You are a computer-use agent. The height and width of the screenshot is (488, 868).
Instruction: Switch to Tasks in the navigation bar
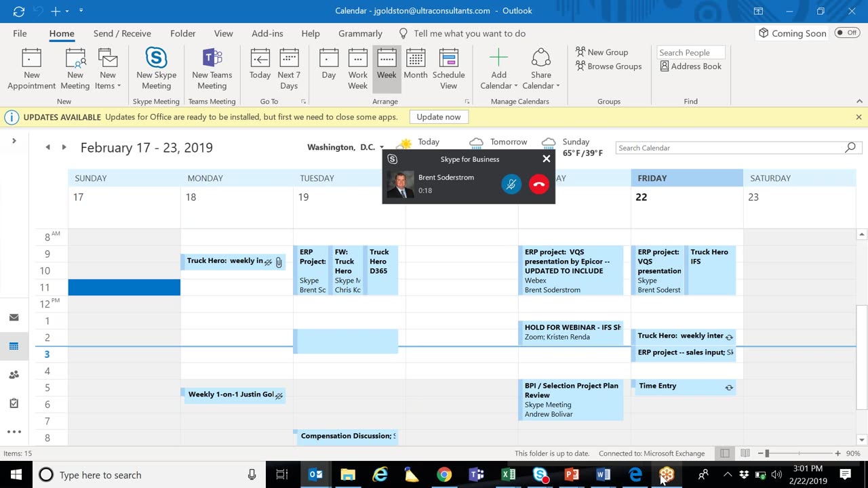pos(14,403)
